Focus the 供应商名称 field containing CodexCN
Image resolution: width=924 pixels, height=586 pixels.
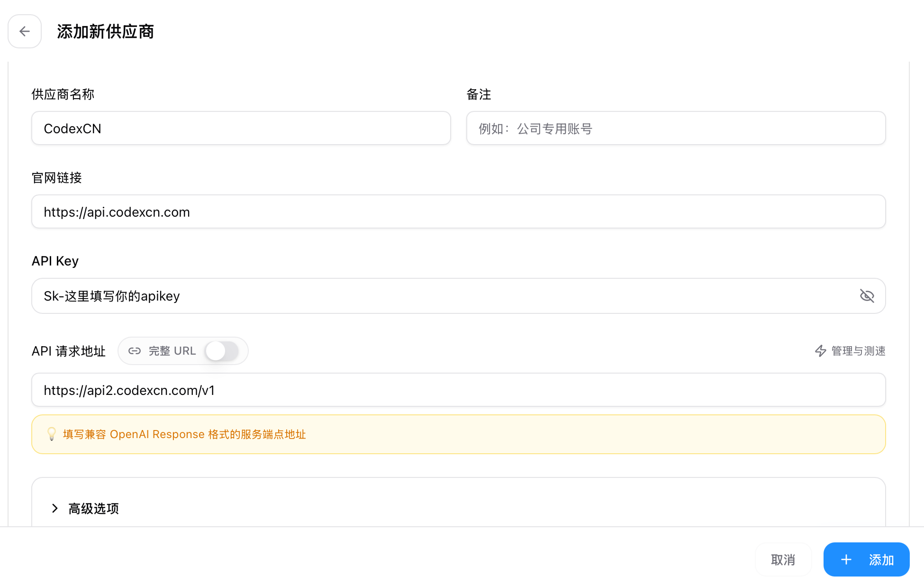tap(241, 128)
